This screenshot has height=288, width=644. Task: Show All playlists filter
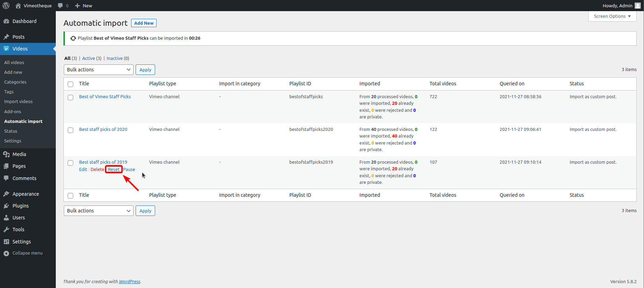coord(67,58)
